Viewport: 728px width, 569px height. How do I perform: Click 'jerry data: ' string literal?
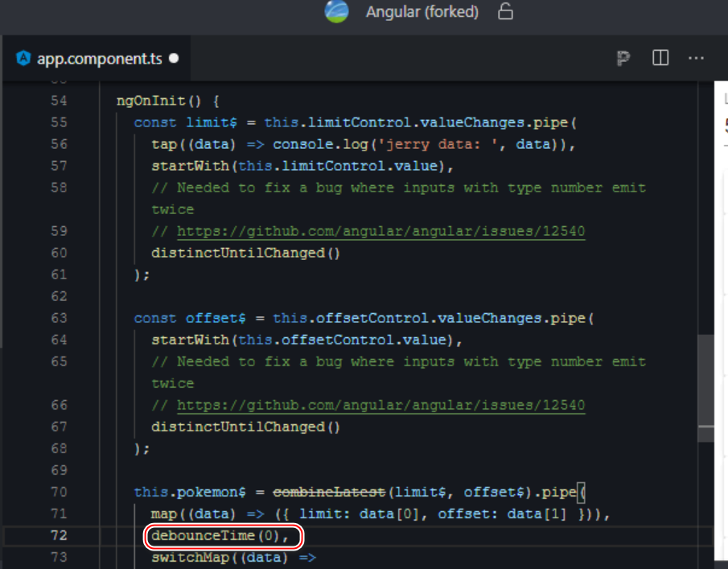(x=438, y=144)
